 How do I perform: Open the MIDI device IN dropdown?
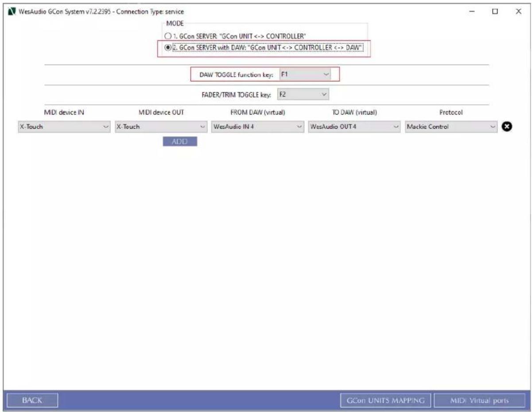tap(64, 127)
